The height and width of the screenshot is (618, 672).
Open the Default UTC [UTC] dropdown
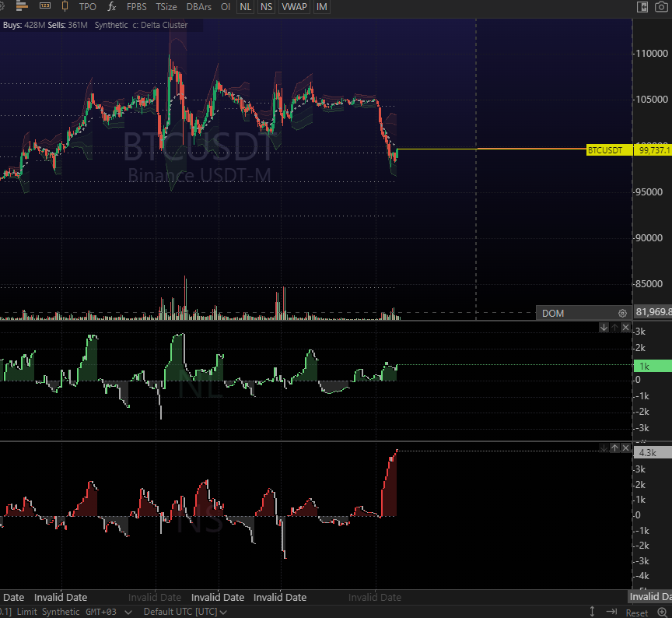pos(184,612)
